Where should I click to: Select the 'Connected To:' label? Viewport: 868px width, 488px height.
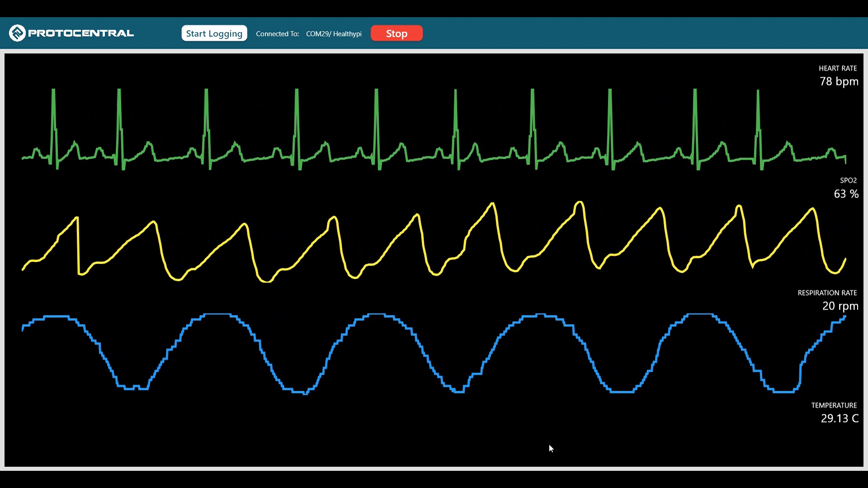pyautogui.click(x=277, y=34)
